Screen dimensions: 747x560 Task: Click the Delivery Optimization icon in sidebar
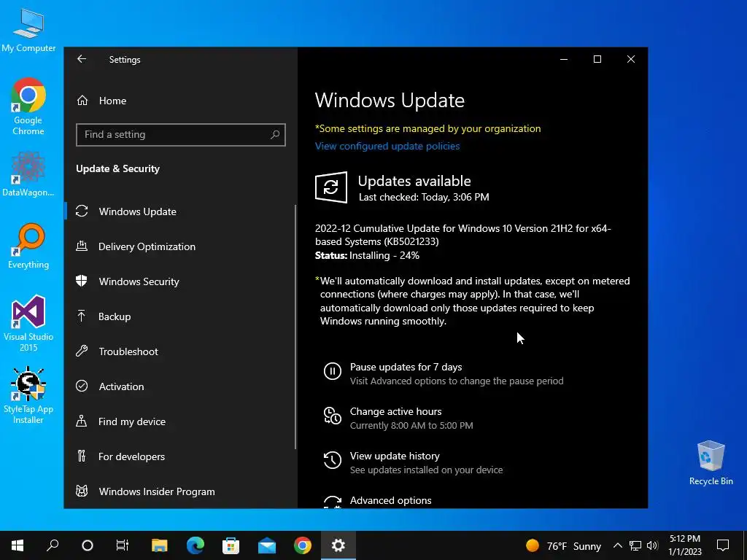(x=82, y=246)
